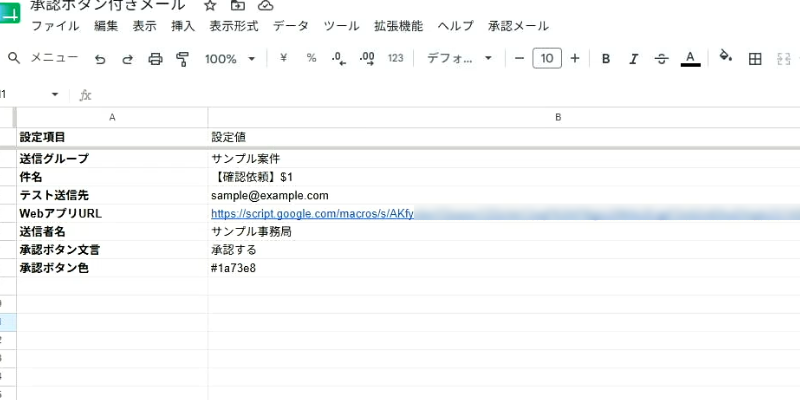
Task: Open the custom 承認メール menu
Action: (518, 26)
